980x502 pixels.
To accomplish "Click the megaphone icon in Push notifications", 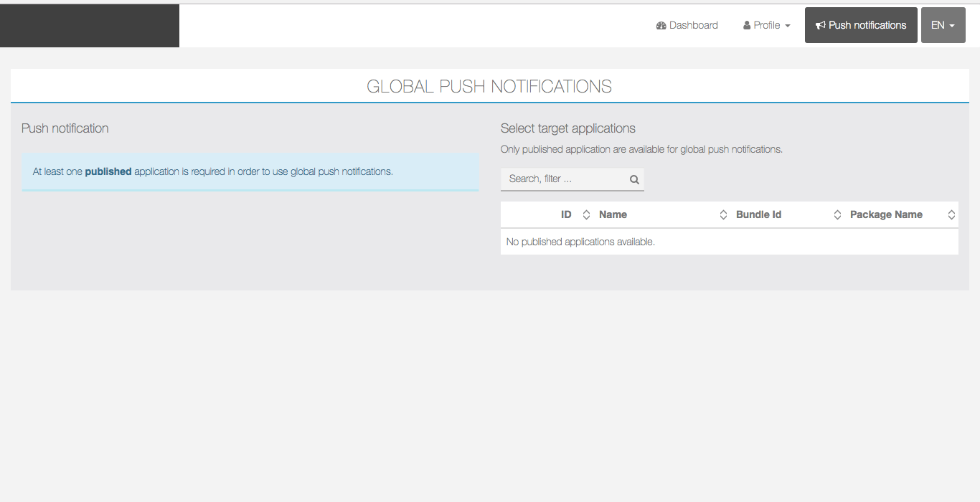I will pyautogui.click(x=821, y=26).
